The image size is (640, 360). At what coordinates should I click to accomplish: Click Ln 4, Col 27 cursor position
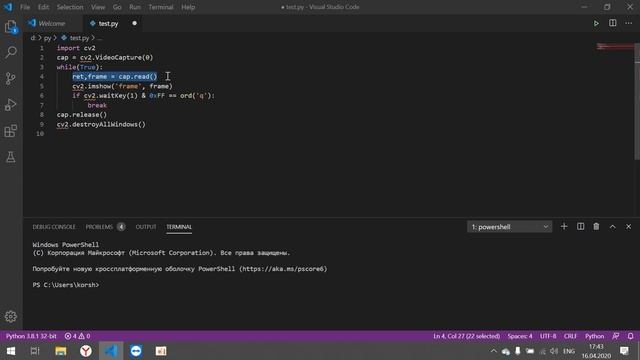point(467,336)
